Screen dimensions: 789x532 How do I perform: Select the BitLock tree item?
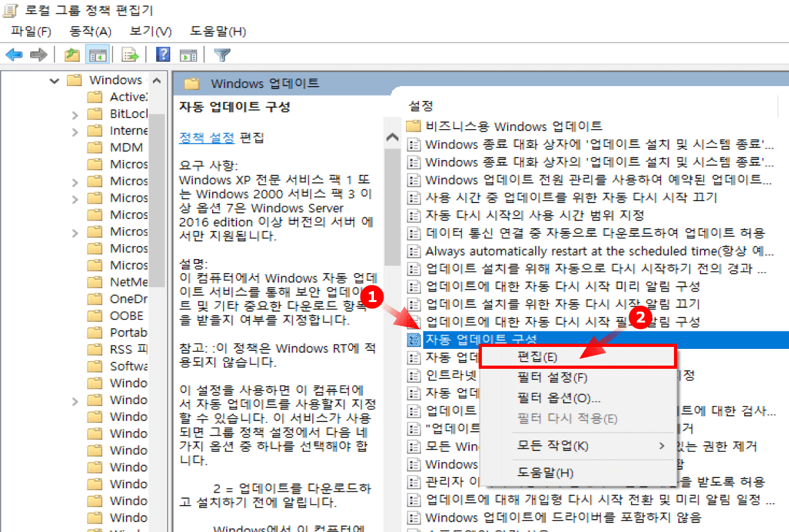tap(129, 114)
